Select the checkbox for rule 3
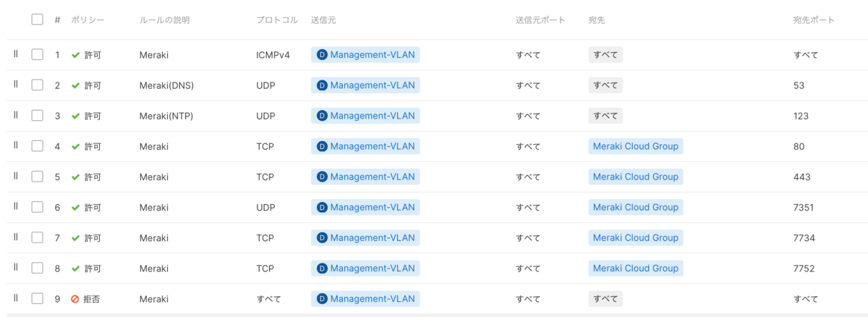The width and height of the screenshot is (868, 317). tap(38, 115)
